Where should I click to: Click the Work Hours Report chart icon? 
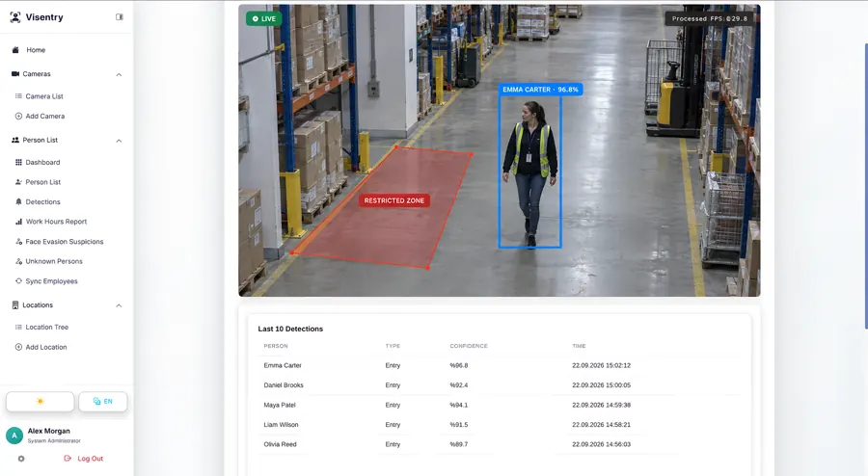tap(18, 222)
